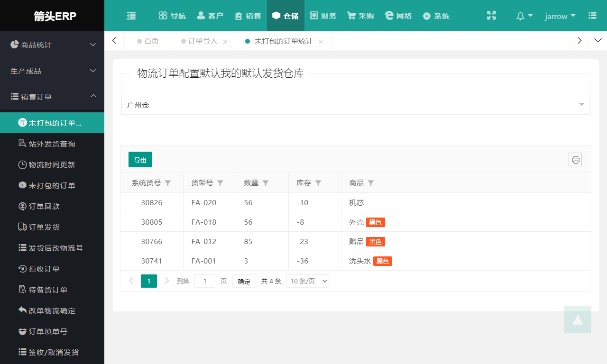Open 仓储 top menu
607x364 pixels.
(x=285, y=16)
